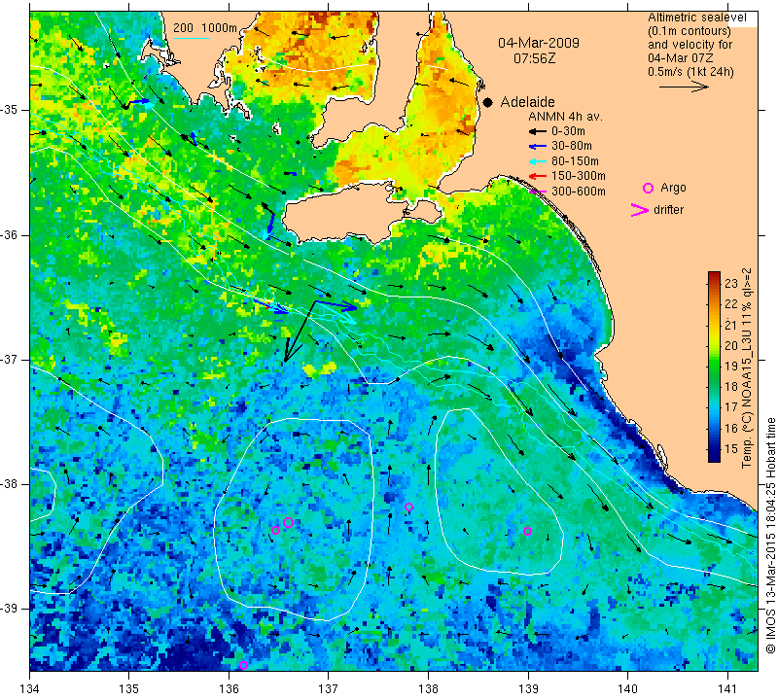Click the longitude axis label 134
Screen dimensions: 778x700
30,689
